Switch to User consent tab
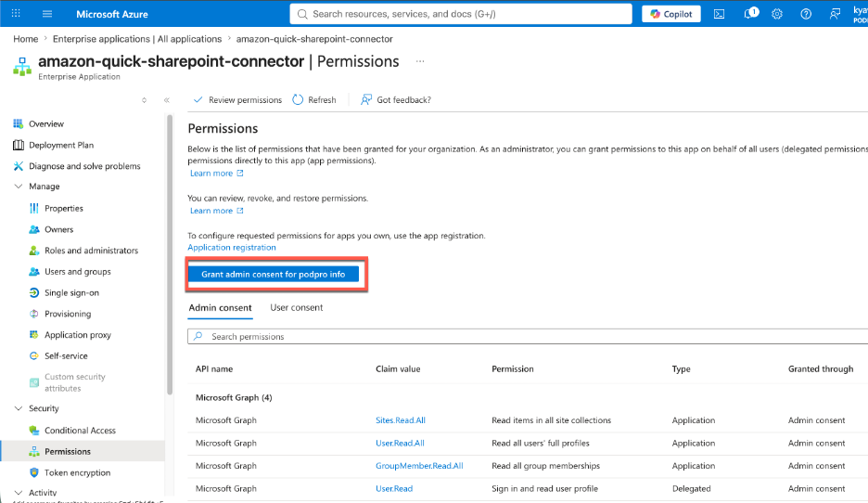Viewport: 868px width, 503px height. click(296, 307)
